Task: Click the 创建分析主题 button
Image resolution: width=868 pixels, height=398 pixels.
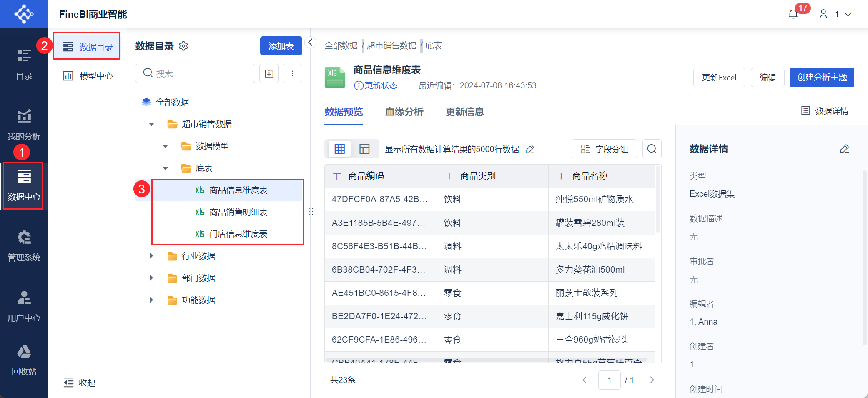Action: [x=822, y=78]
